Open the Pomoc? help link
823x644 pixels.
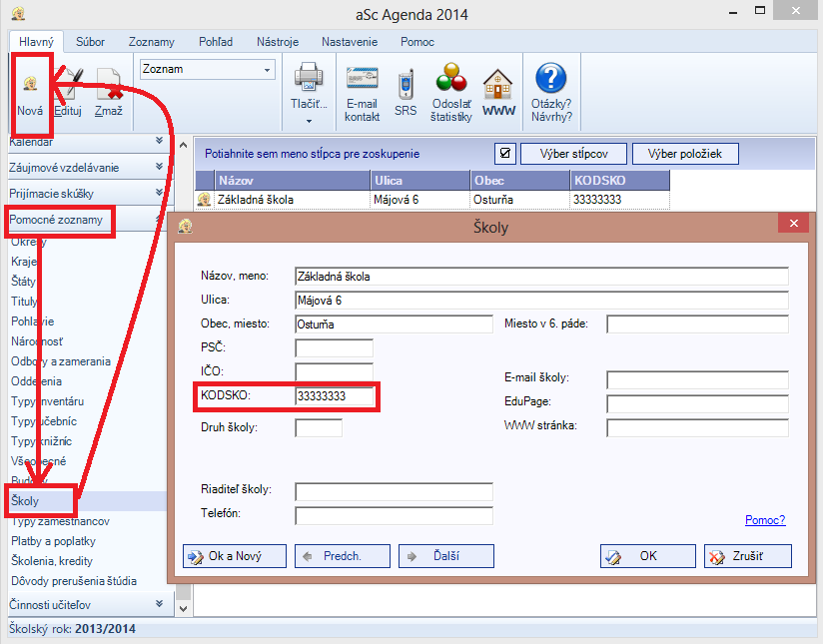(x=765, y=520)
